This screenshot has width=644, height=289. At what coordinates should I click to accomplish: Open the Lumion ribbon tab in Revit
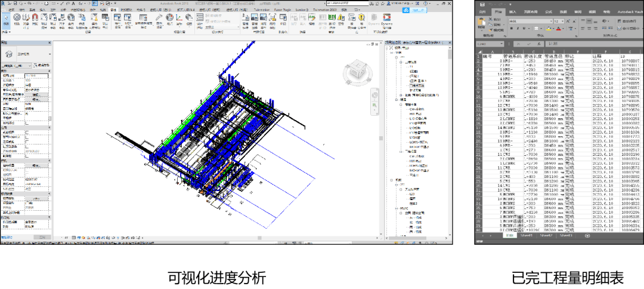point(302,10)
